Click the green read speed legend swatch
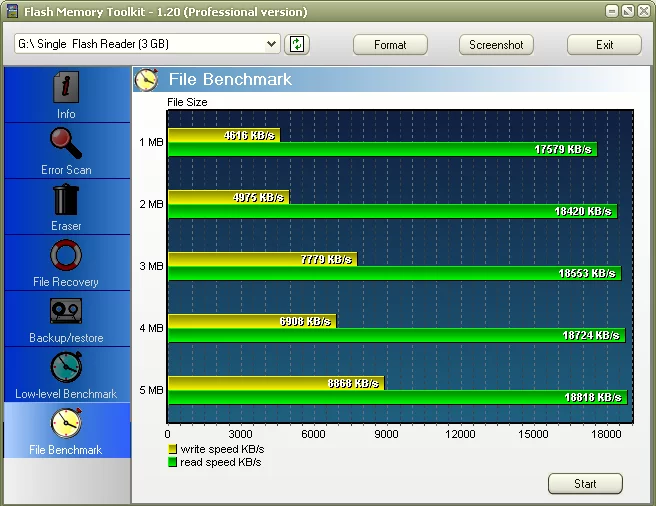This screenshot has width=656, height=506. click(172, 462)
